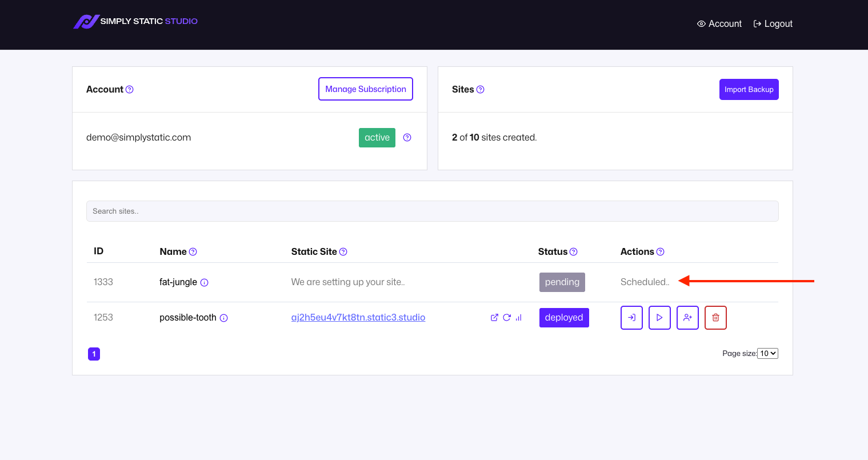Image resolution: width=868 pixels, height=460 pixels.
Task: Click the Actions column header text
Action: coord(637,252)
